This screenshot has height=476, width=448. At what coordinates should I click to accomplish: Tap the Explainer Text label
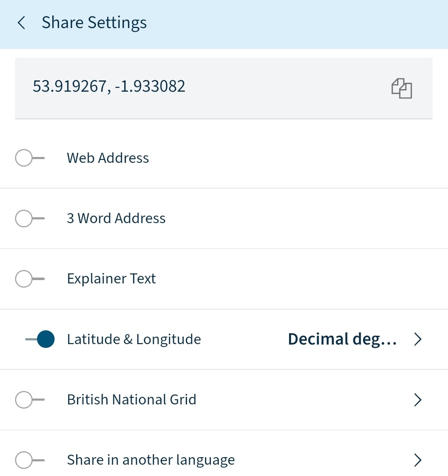click(111, 279)
